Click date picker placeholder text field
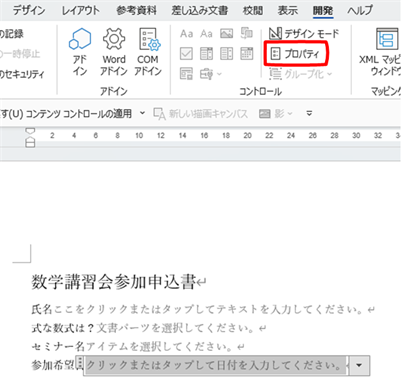Screen dimensions: 404x388 click(x=215, y=365)
